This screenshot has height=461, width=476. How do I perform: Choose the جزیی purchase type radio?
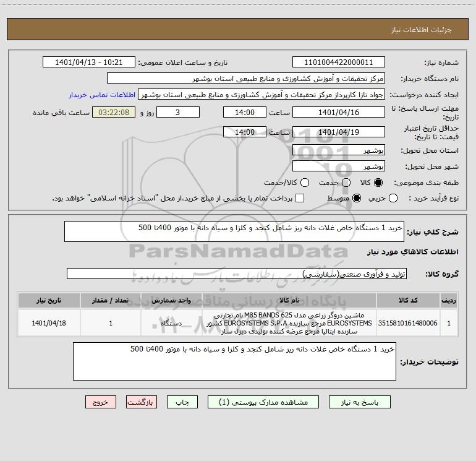pos(393,198)
